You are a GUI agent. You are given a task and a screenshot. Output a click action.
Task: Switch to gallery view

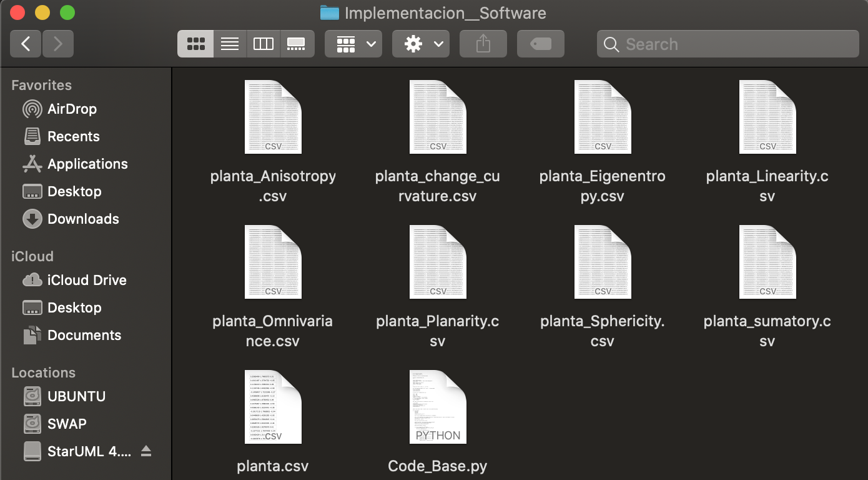pyautogui.click(x=297, y=44)
